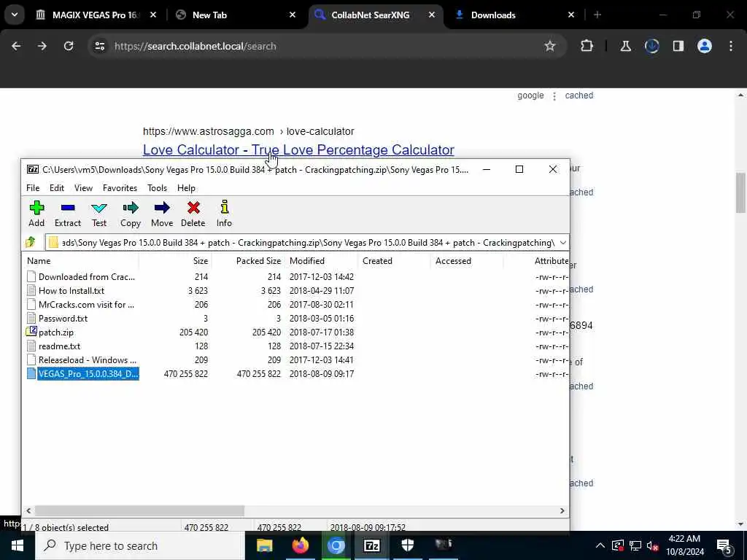Screen dimensions: 747x560
Task: Open the result options three-dot menu
Action: 554,96
